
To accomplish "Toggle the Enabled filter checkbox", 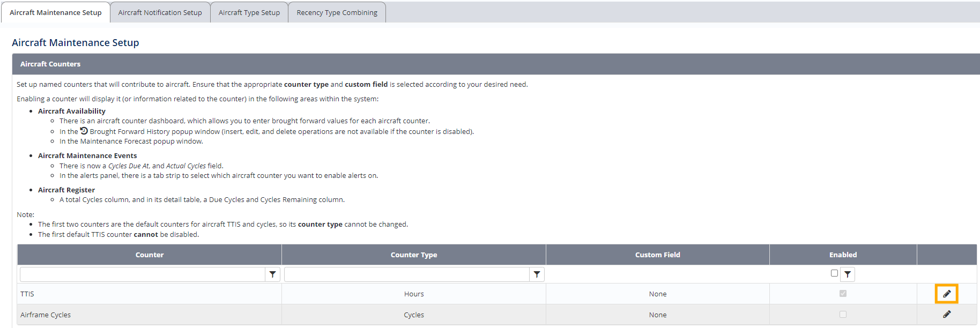I will pyautogui.click(x=834, y=273).
